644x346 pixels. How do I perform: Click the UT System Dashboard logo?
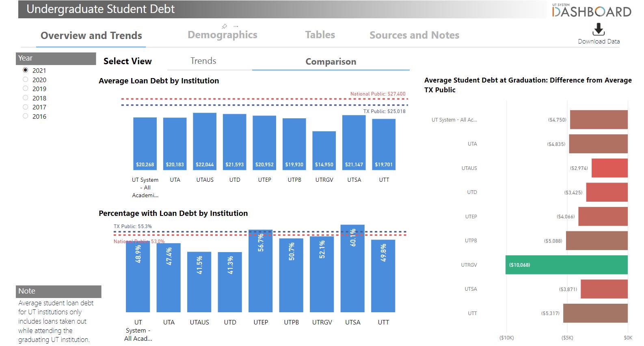[x=592, y=10]
